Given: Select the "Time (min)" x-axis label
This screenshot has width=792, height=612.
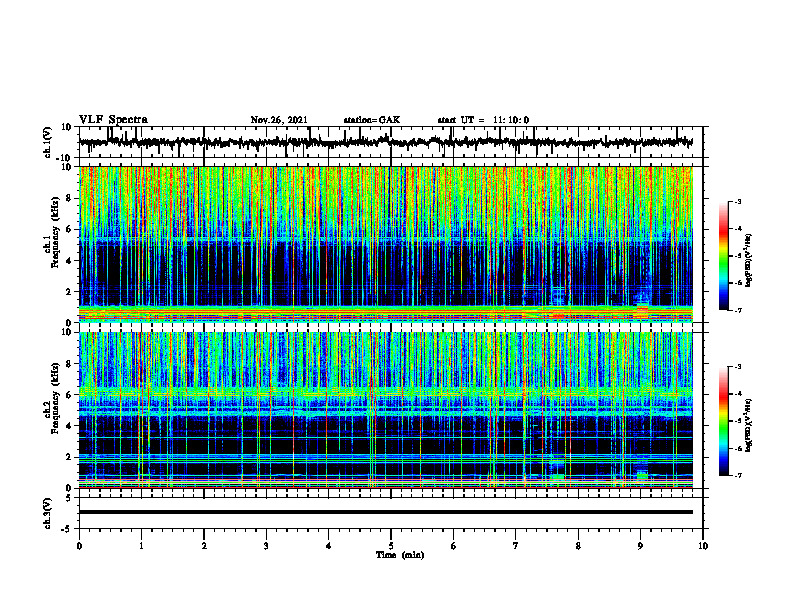Looking at the screenshot, I should [400, 555].
